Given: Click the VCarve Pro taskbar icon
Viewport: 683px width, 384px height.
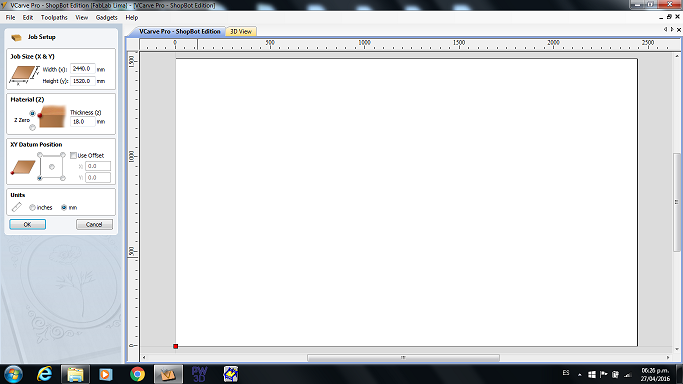Looking at the screenshot, I should [x=168, y=374].
